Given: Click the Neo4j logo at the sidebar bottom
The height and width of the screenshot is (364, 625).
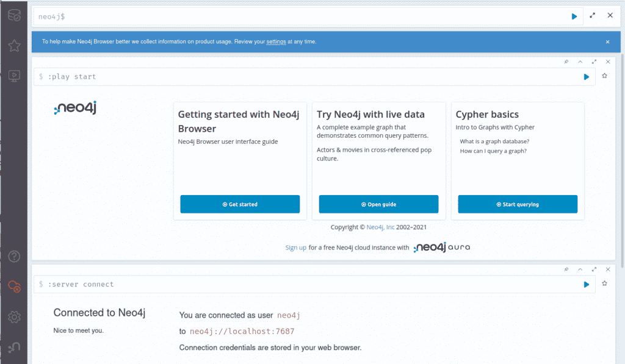Looking at the screenshot, I should pyautogui.click(x=13, y=346).
